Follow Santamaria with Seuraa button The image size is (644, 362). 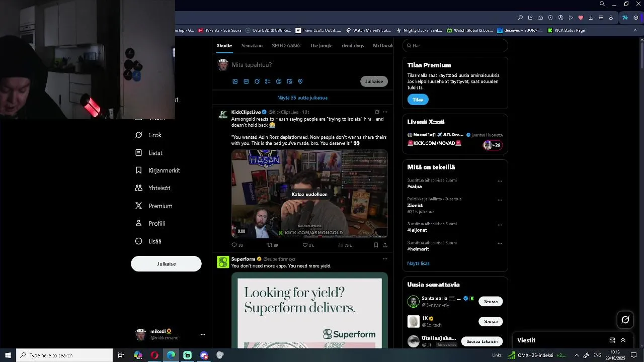(491, 302)
